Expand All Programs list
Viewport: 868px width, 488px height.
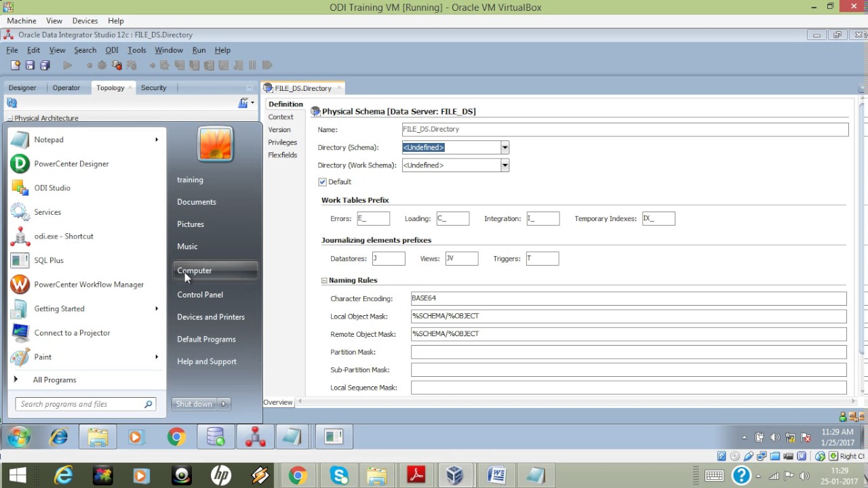54,380
